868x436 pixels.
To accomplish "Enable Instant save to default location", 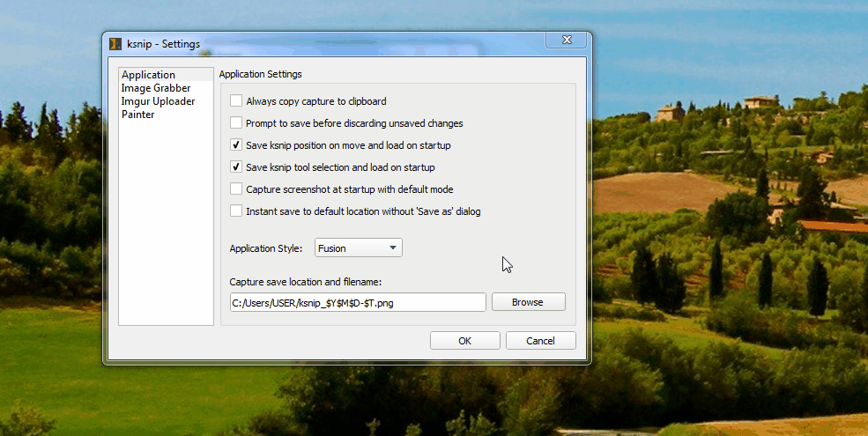I will pos(236,211).
